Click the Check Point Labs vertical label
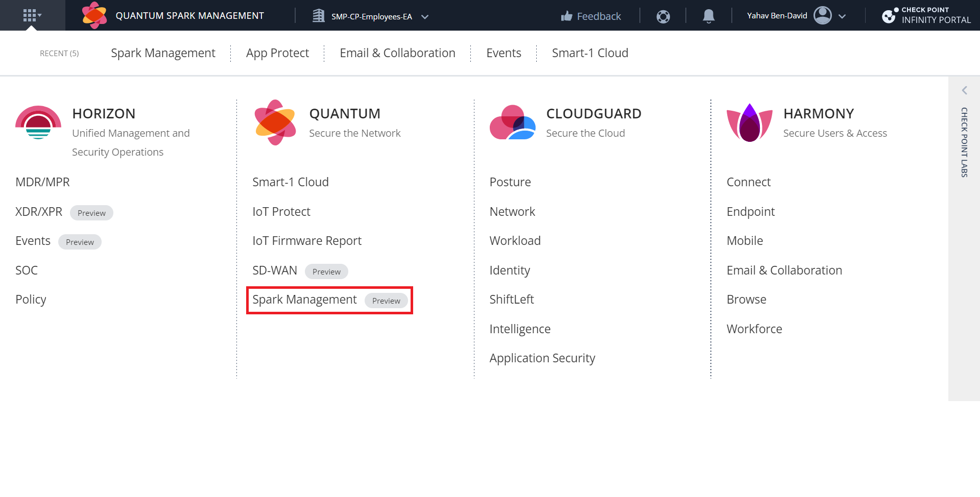The height and width of the screenshot is (497, 980). 964,142
